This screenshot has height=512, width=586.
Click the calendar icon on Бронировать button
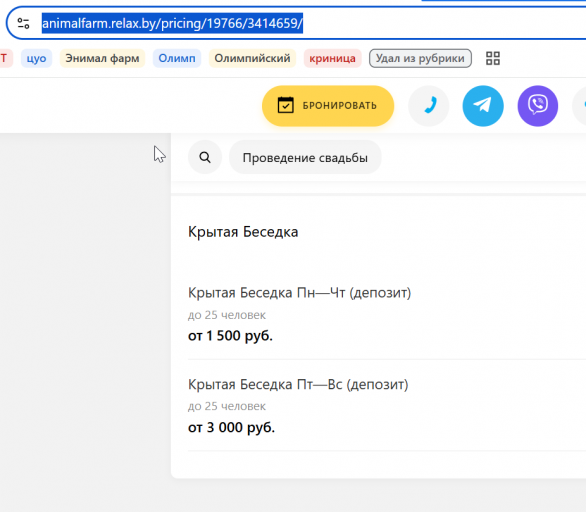[286, 105]
